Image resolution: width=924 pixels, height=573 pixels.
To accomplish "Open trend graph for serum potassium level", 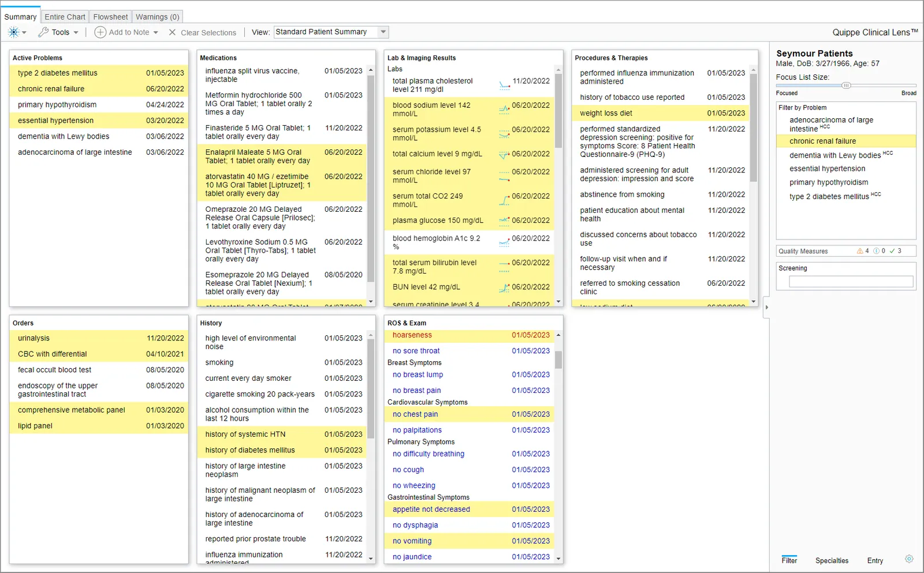I will tap(504, 134).
